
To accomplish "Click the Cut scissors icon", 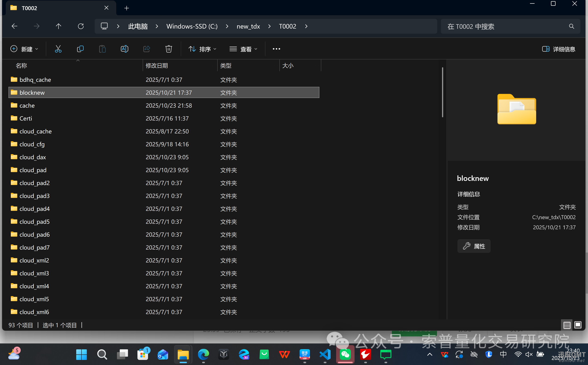I will point(58,49).
